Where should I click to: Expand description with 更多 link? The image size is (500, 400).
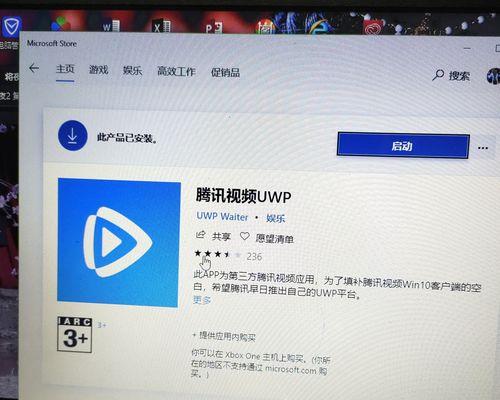(202, 300)
